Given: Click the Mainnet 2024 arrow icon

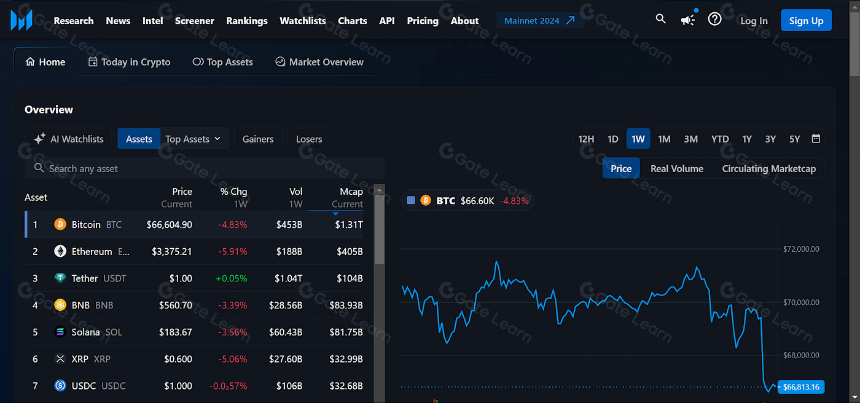Looking at the screenshot, I should (x=570, y=20).
